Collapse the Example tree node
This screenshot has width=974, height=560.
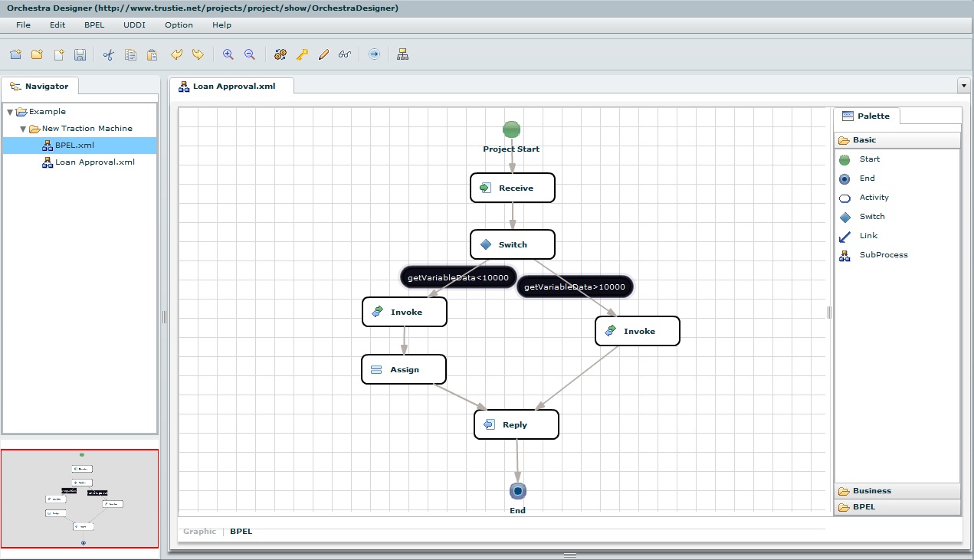(11, 111)
